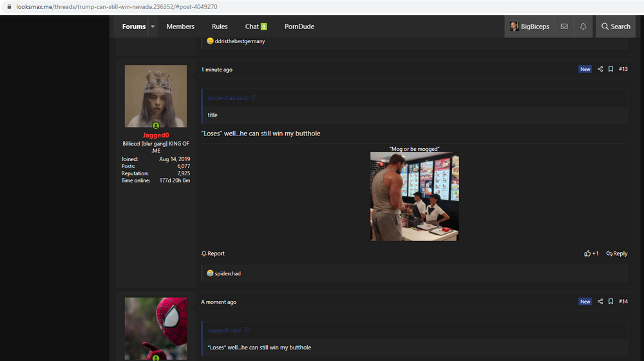Open the Members tab

(x=180, y=26)
